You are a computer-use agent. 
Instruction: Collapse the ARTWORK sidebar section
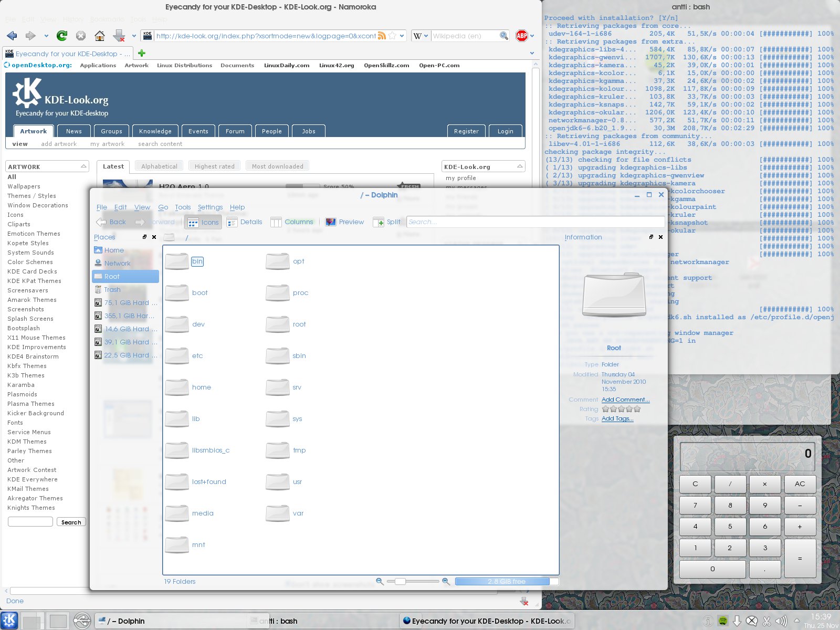point(83,166)
